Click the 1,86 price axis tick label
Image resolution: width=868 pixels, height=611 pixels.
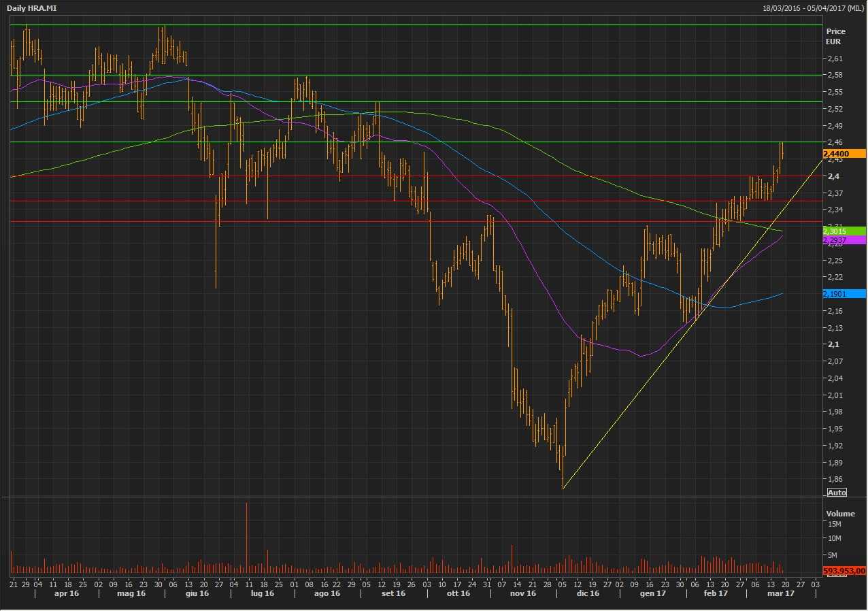[x=833, y=479]
